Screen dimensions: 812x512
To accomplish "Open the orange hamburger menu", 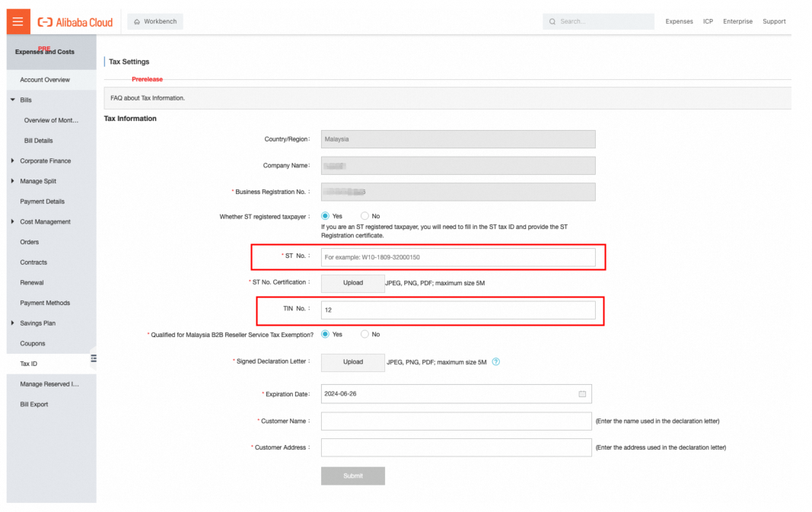I will point(18,21).
